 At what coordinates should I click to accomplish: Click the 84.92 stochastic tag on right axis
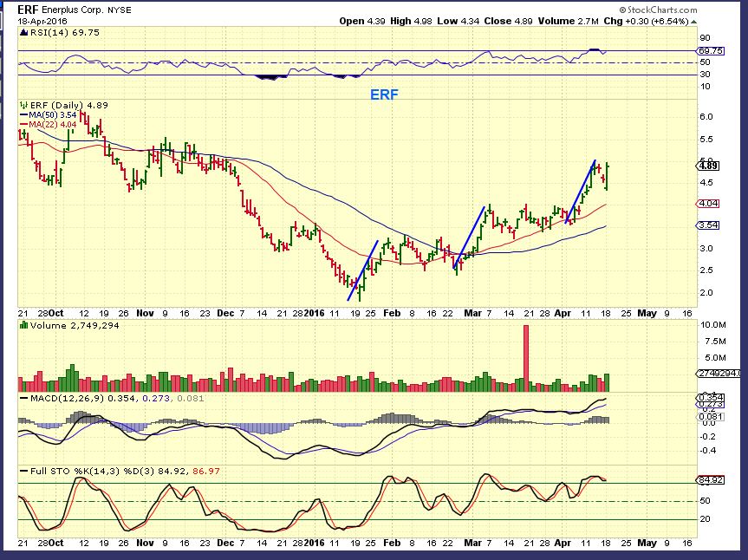tap(711, 480)
